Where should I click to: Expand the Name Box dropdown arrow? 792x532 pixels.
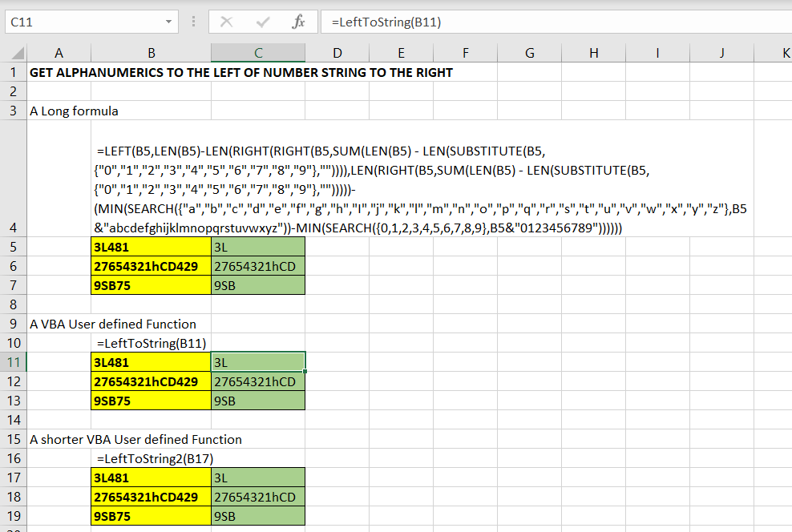pyautogui.click(x=168, y=22)
